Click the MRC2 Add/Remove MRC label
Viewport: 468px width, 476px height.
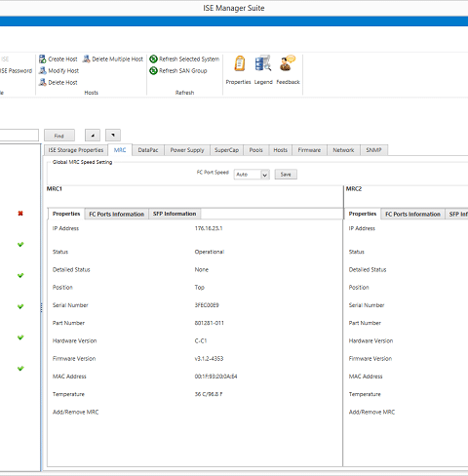click(371, 413)
